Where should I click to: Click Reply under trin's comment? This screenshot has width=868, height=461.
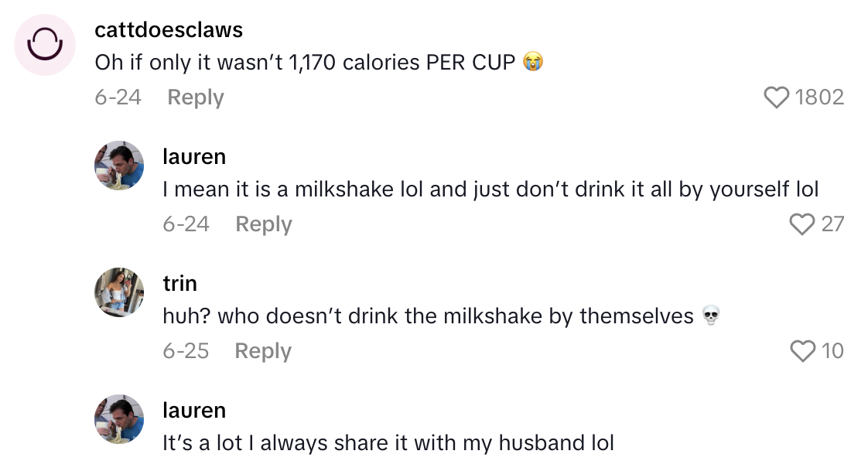click(x=263, y=350)
